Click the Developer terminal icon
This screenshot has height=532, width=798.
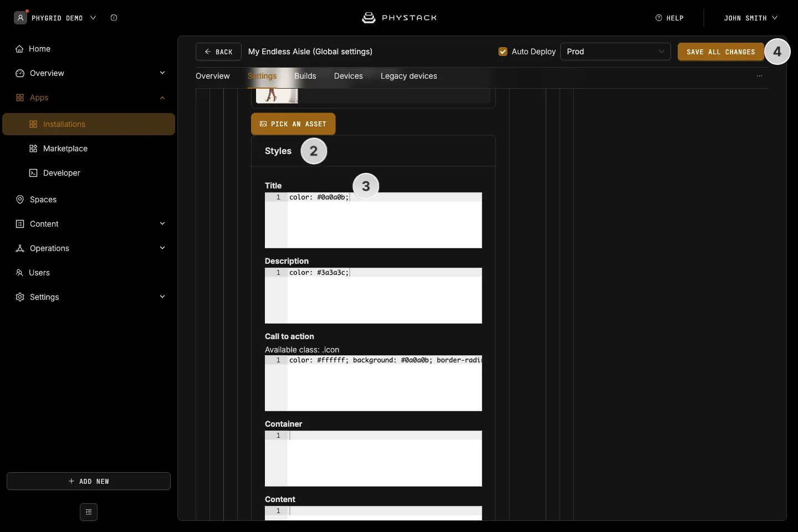coord(33,173)
